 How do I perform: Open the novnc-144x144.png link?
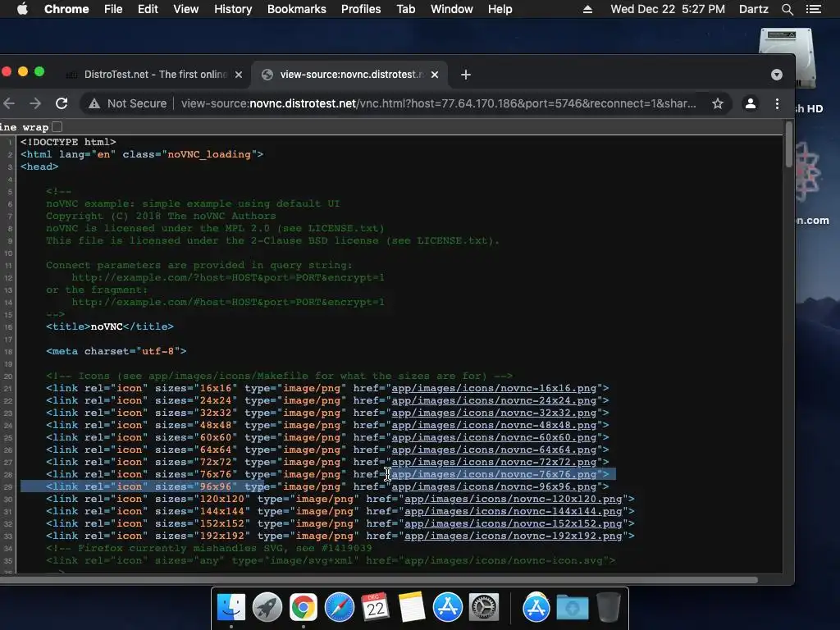coord(514,512)
